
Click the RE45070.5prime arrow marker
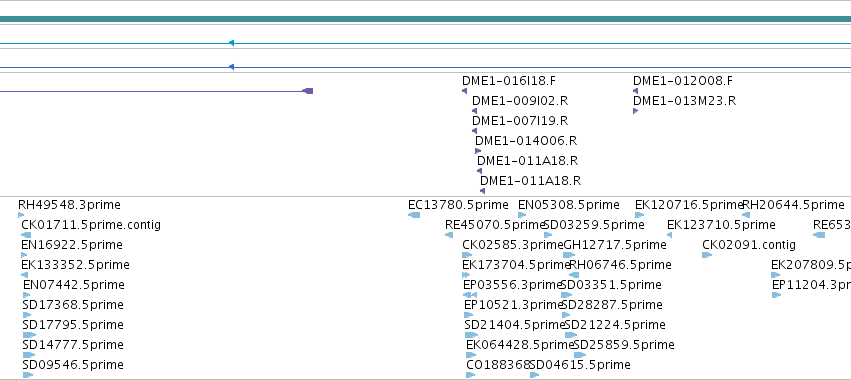[449, 235]
